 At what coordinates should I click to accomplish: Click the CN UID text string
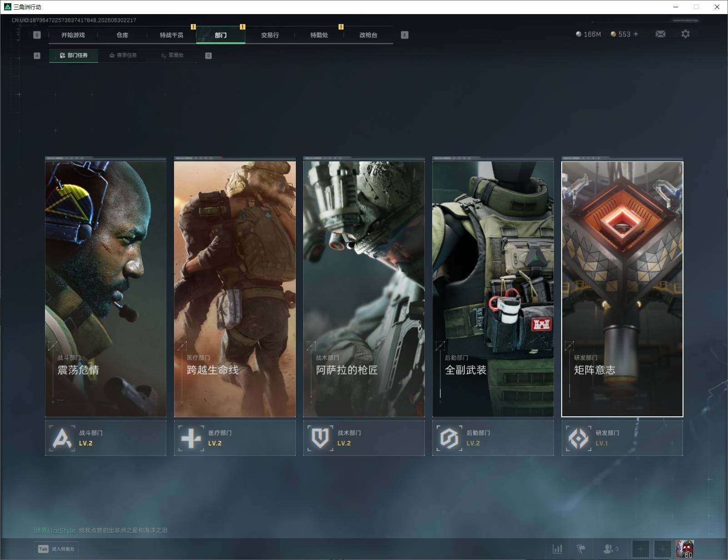pos(74,20)
